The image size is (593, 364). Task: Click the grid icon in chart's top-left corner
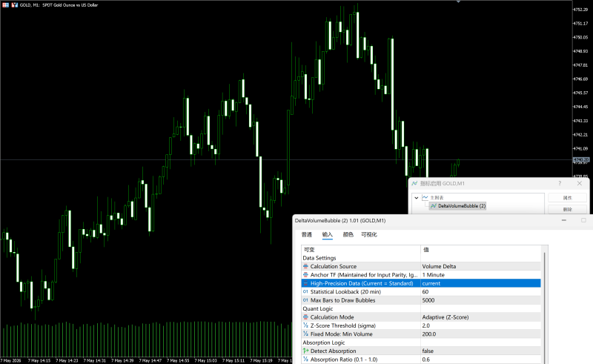click(5, 5)
